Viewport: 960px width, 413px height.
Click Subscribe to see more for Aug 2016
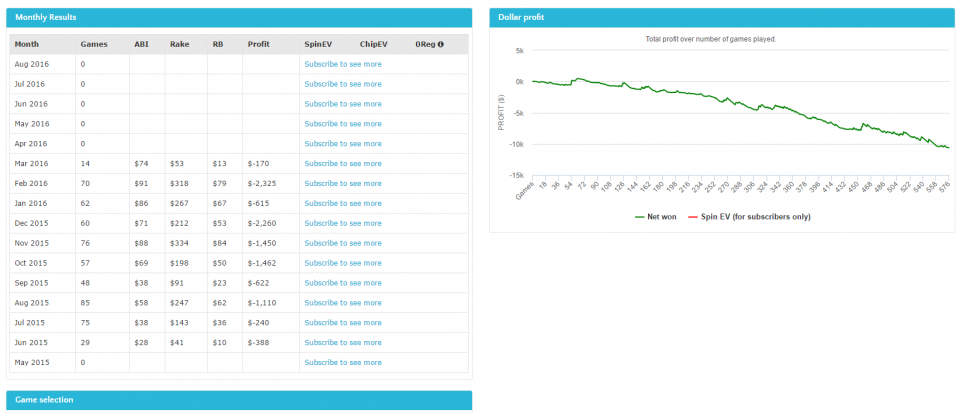pyautogui.click(x=342, y=64)
